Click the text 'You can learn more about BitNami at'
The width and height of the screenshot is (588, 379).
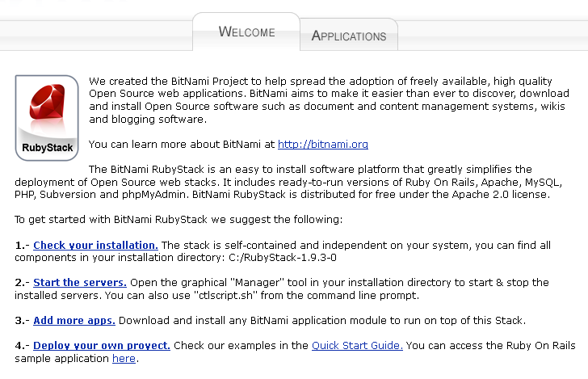click(x=182, y=145)
